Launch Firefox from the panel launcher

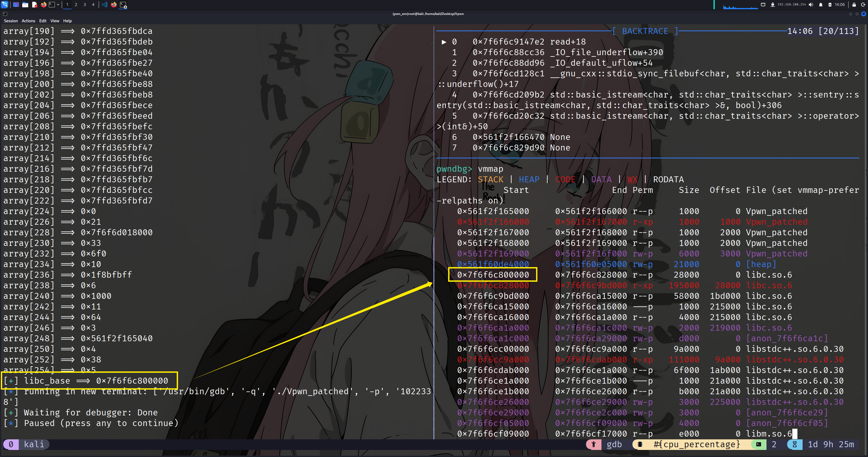pos(43,5)
